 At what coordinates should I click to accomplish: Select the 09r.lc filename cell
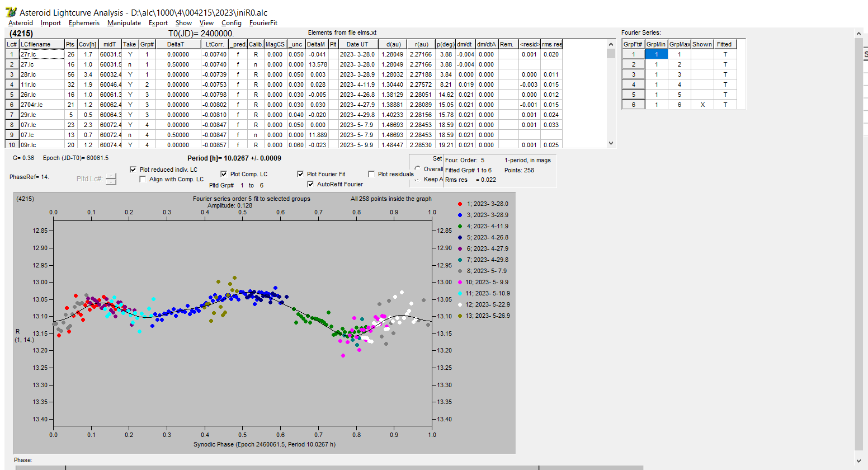(x=42, y=144)
